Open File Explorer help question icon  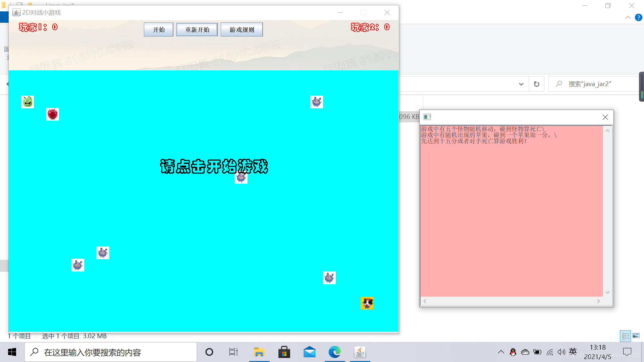click(x=639, y=17)
